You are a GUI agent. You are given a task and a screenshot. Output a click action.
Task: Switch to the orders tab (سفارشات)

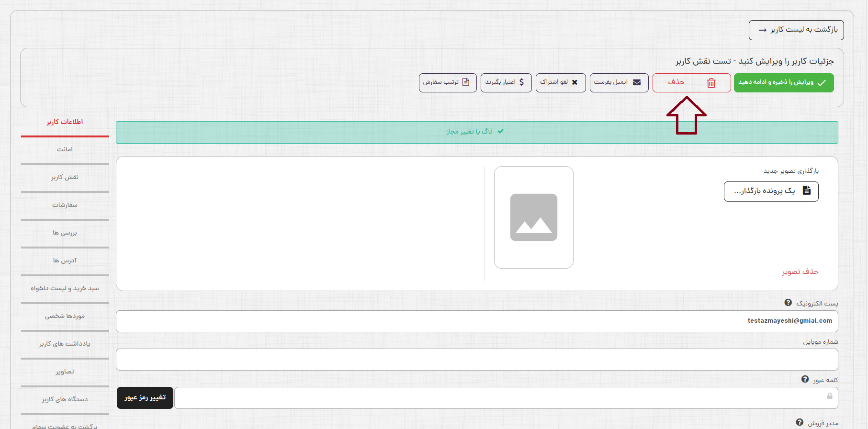coord(65,205)
